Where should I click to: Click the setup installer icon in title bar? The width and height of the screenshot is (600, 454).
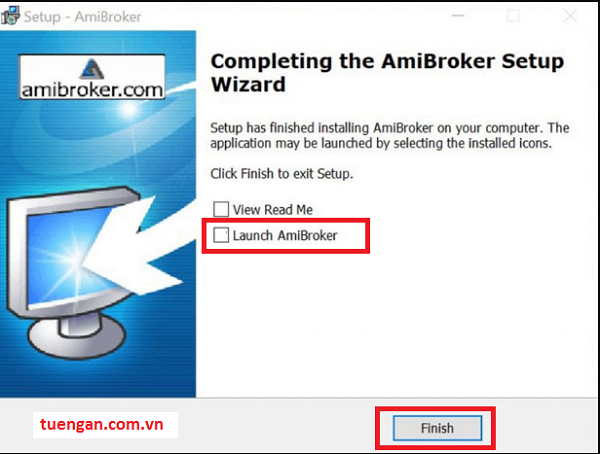(10, 16)
